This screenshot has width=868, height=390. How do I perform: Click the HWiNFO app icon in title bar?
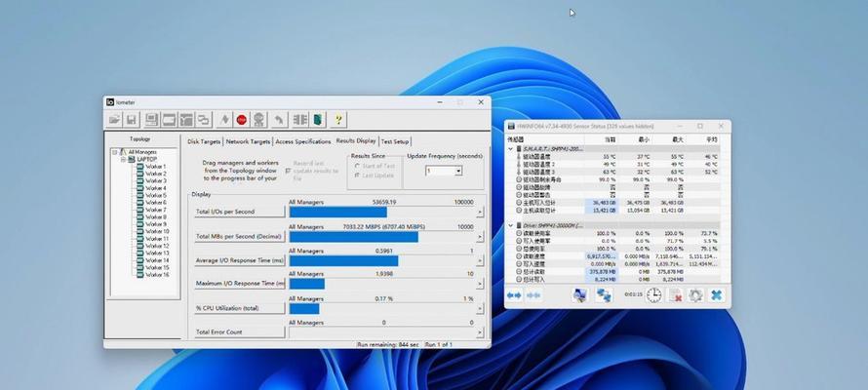(511, 126)
